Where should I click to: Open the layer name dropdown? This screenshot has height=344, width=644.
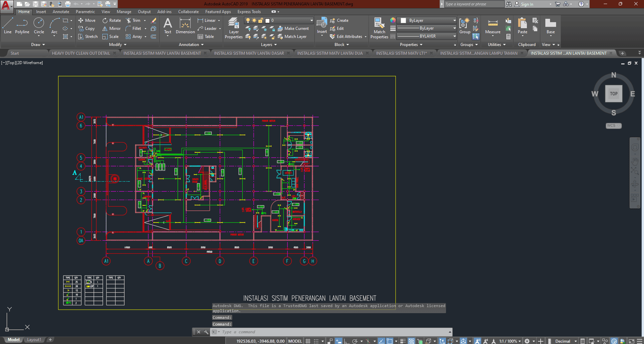coord(311,20)
